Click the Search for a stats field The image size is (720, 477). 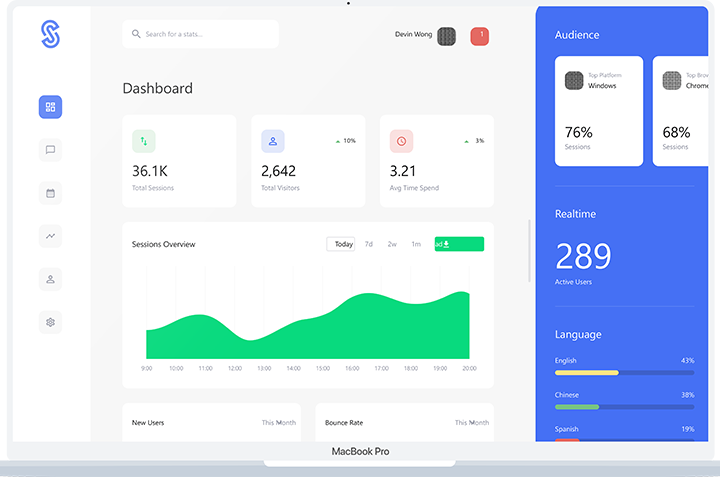click(201, 34)
